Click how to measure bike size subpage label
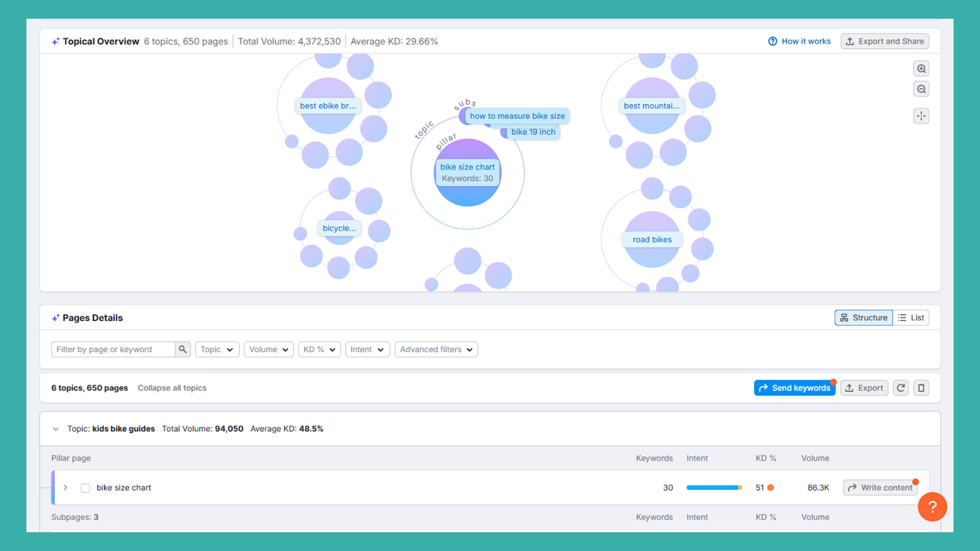980x551 pixels. click(518, 116)
